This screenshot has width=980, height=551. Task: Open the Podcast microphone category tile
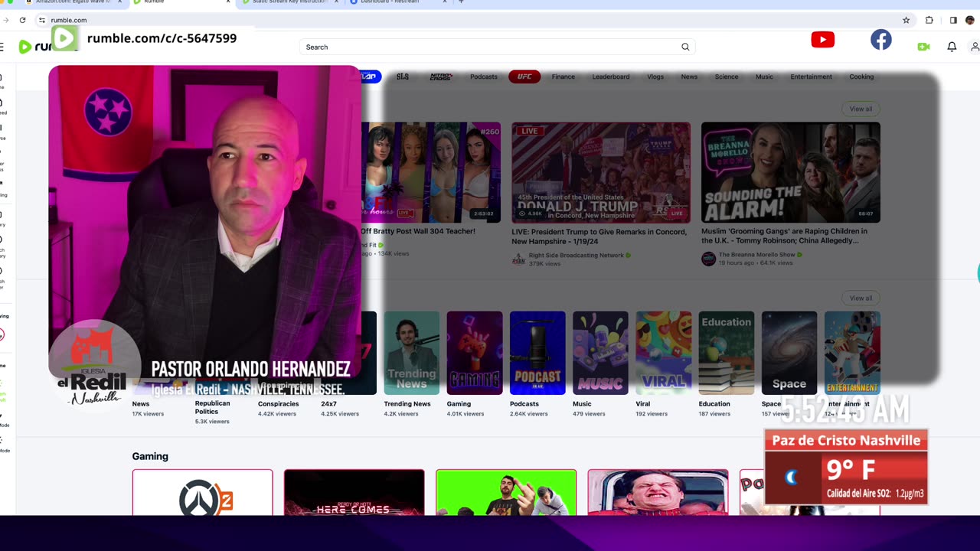tap(537, 353)
